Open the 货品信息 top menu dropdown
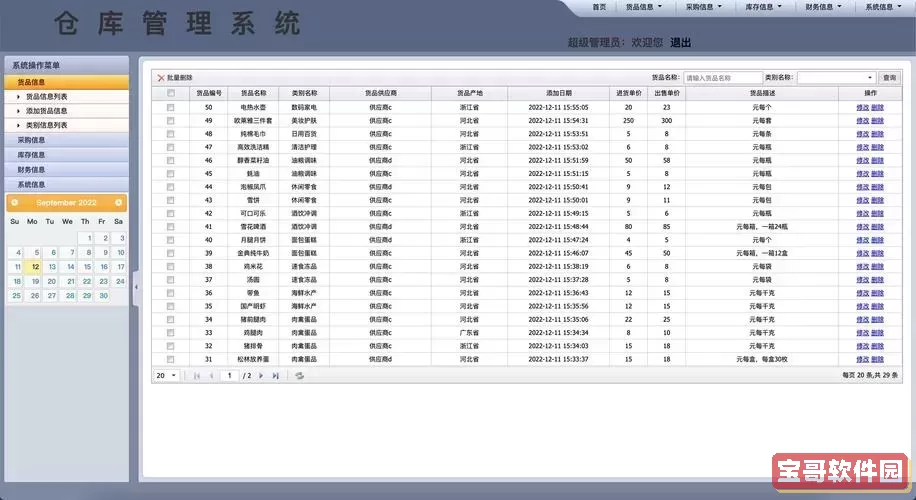The width and height of the screenshot is (916, 500). 644,7
